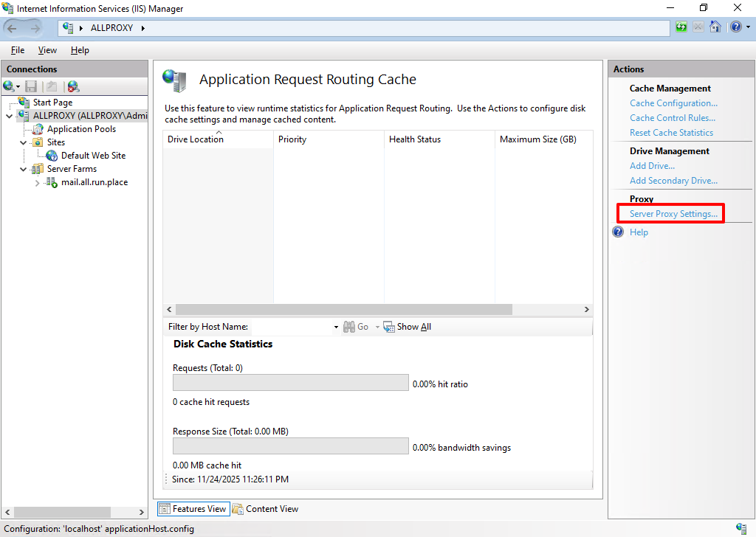
Task: Click the Application Request Routing Cache header icon
Action: coord(174,80)
